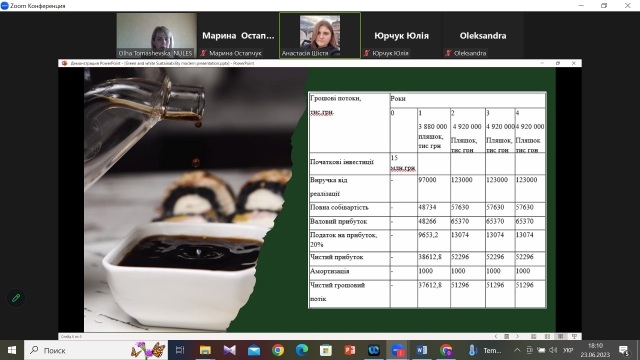Click the "Чистий прибуток" row label
Screen dimensions: 640x360
tap(337, 257)
